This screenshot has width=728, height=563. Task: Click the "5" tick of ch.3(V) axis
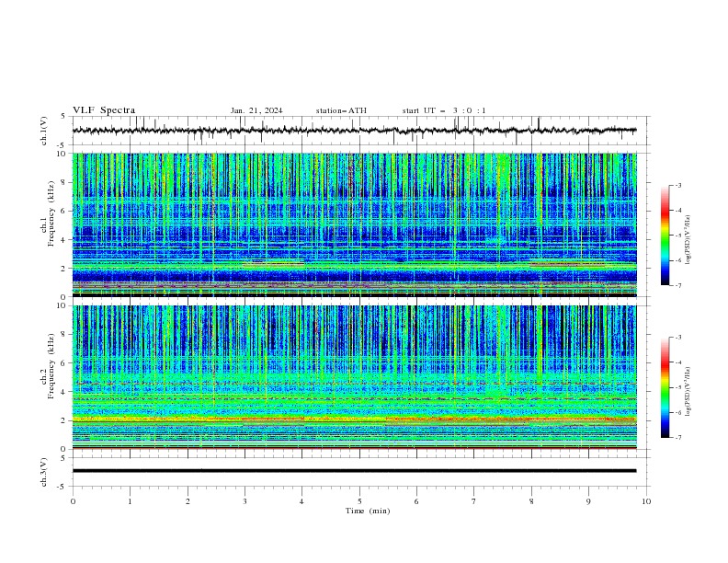point(63,457)
